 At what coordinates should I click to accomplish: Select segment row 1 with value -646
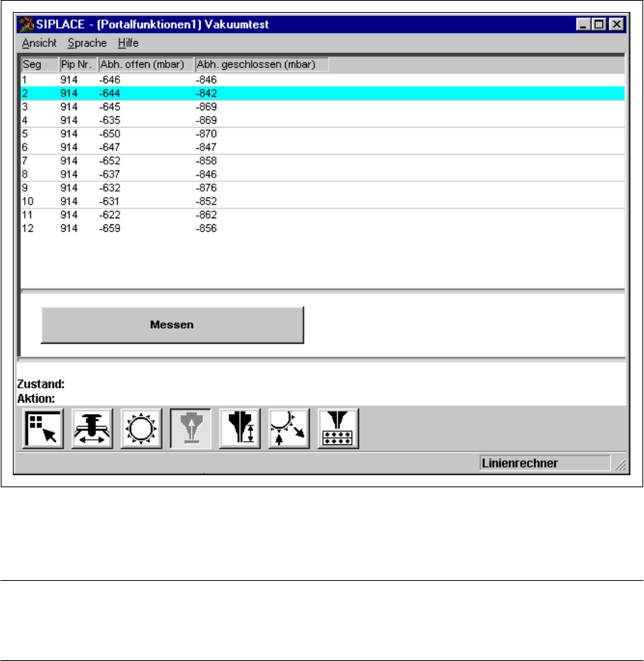click(323, 79)
